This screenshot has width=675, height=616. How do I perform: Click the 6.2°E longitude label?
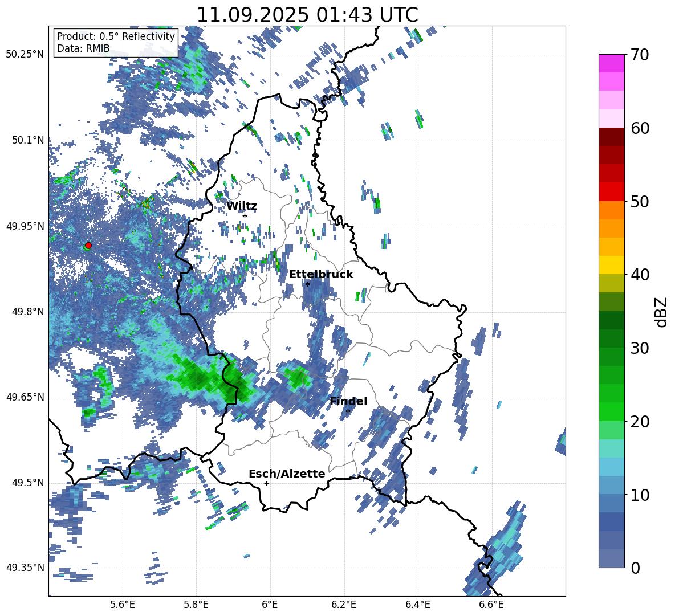[344, 605]
